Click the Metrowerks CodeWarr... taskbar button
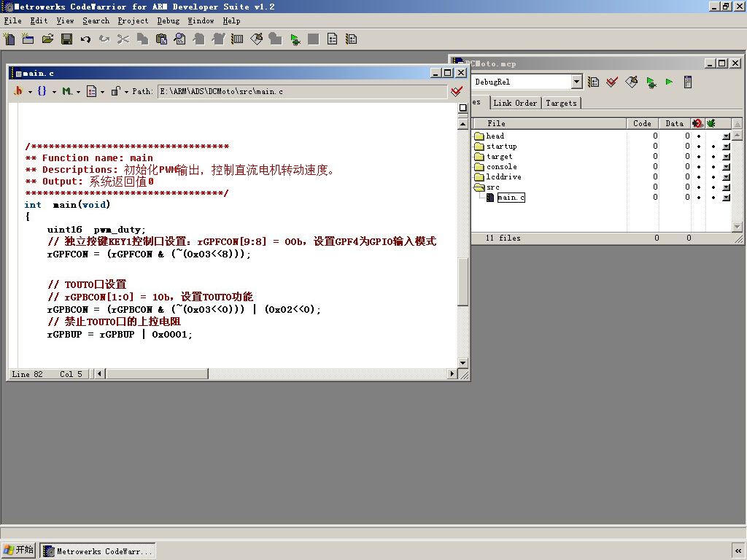Image resolution: width=747 pixels, height=560 pixels. pos(98,551)
